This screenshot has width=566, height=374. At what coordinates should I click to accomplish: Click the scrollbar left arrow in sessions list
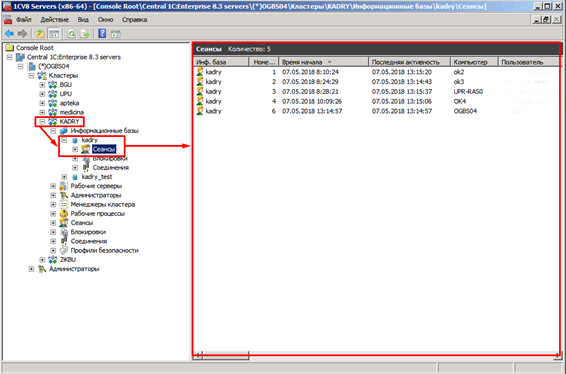coord(198,356)
